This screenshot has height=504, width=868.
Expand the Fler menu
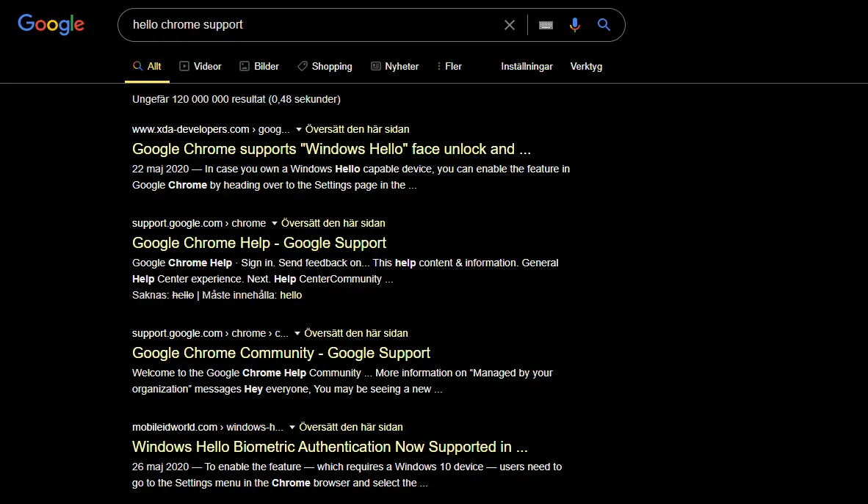pyautogui.click(x=449, y=66)
